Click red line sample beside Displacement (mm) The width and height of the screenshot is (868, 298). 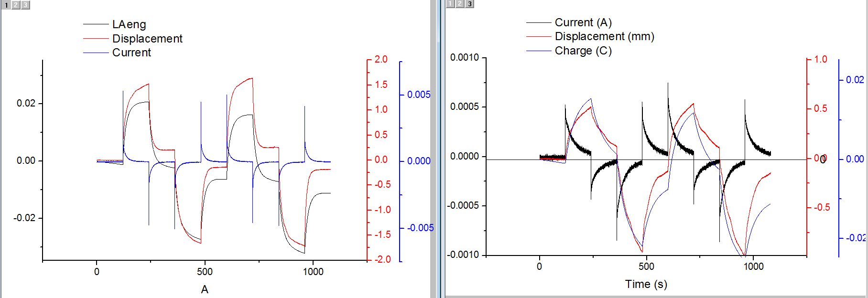click(x=539, y=36)
